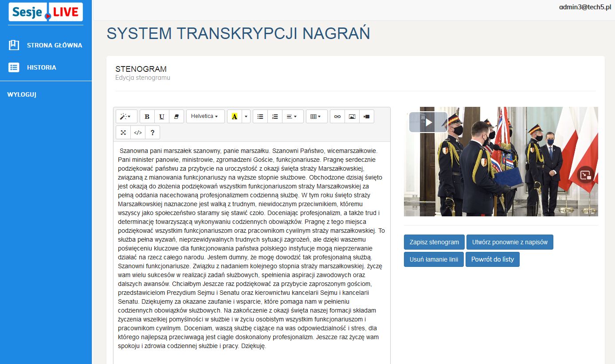This screenshot has height=364, width=615.
Task: Click the Historia list icon
Action: tap(14, 67)
